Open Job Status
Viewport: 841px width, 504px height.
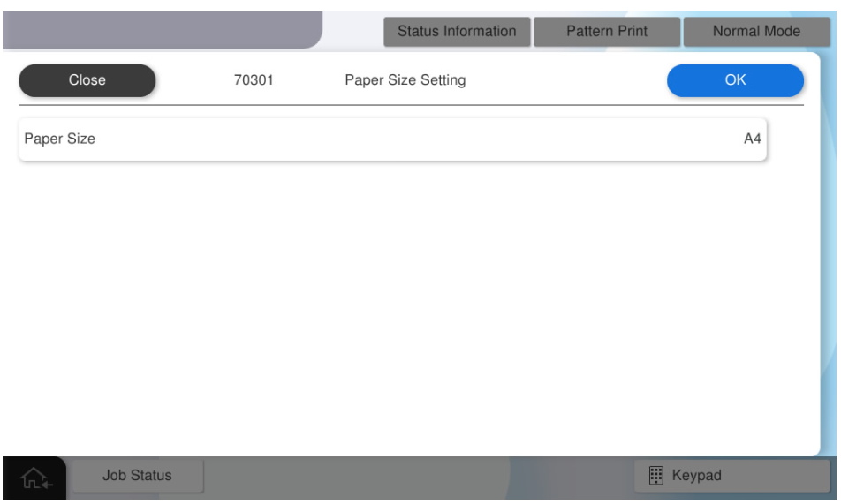(137, 476)
